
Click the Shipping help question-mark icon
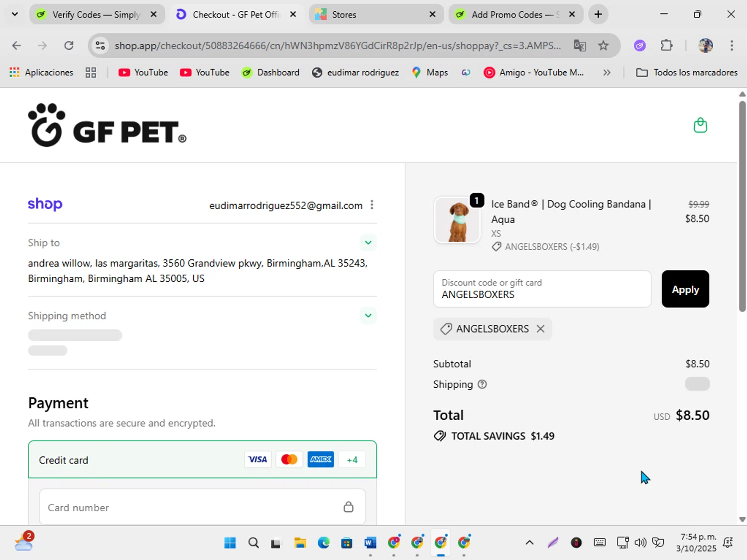[482, 384]
